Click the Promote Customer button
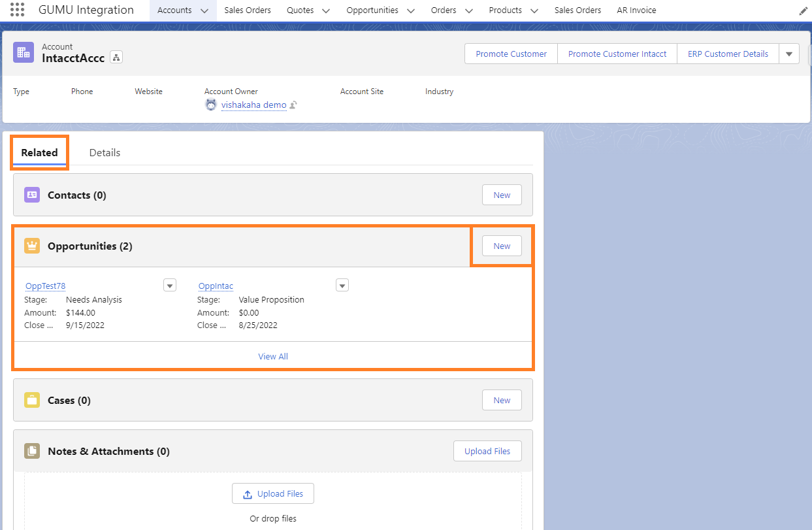Image resolution: width=812 pixels, height=530 pixels. point(511,54)
